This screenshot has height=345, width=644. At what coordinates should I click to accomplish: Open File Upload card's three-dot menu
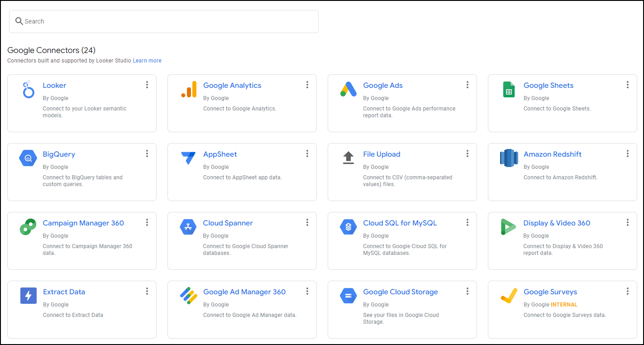click(x=467, y=153)
